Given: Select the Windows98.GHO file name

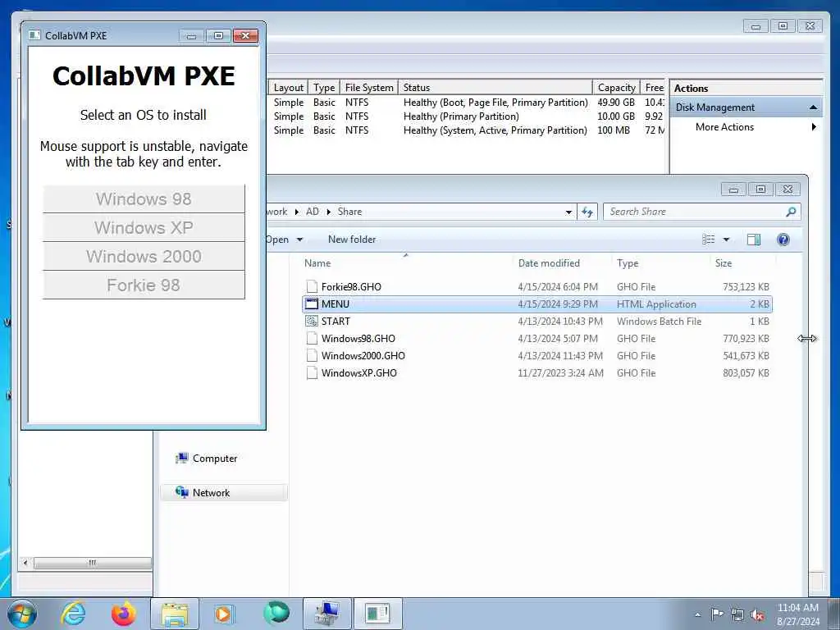Looking at the screenshot, I should (358, 339).
